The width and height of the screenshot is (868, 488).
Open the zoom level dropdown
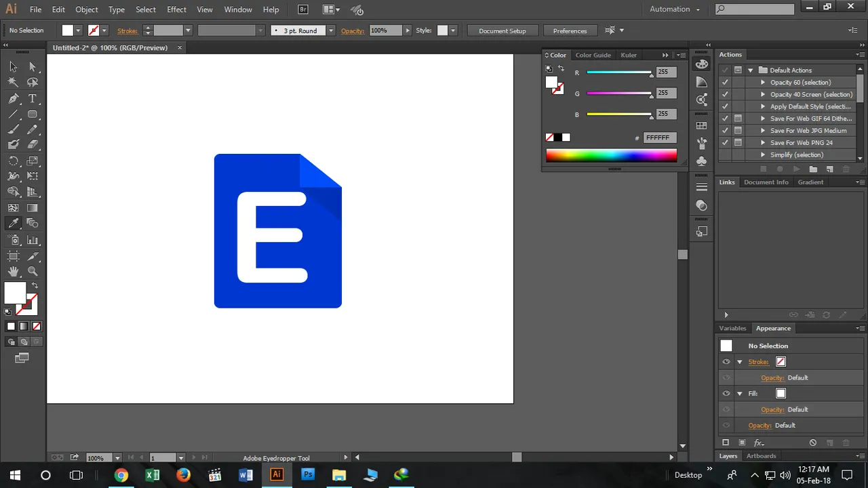coord(117,458)
